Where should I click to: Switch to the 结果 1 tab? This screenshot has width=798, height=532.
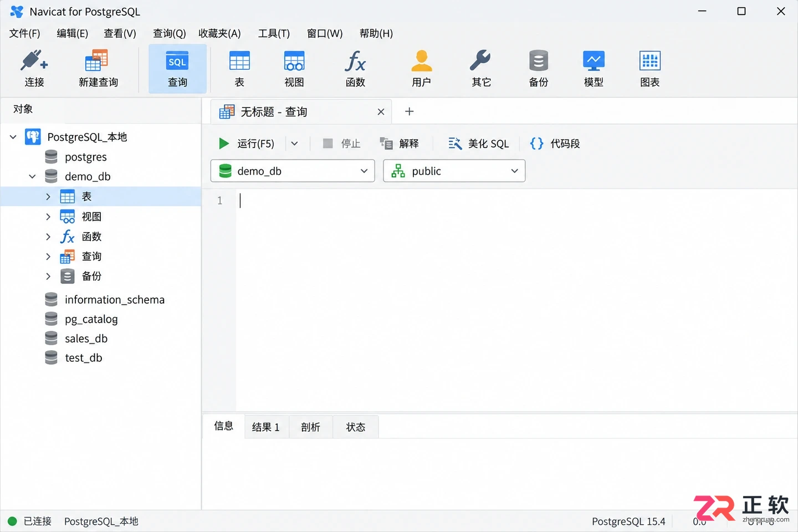(266, 427)
